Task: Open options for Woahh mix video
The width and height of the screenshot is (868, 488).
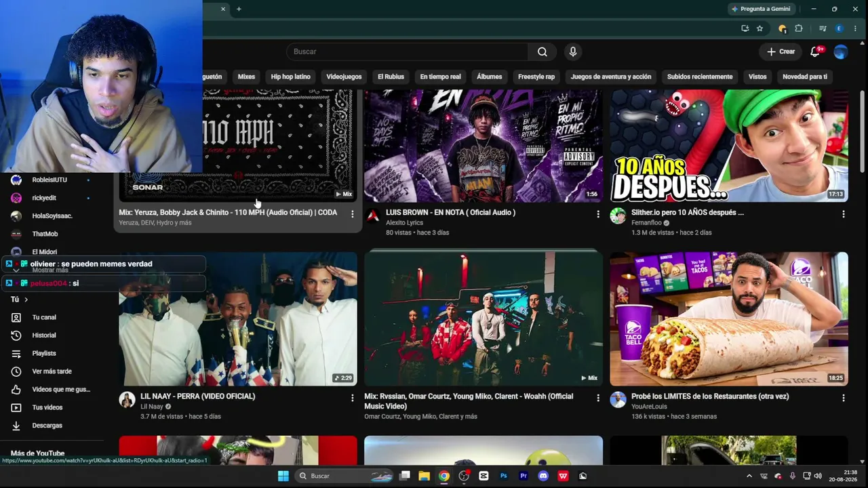Action: (597, 398)
